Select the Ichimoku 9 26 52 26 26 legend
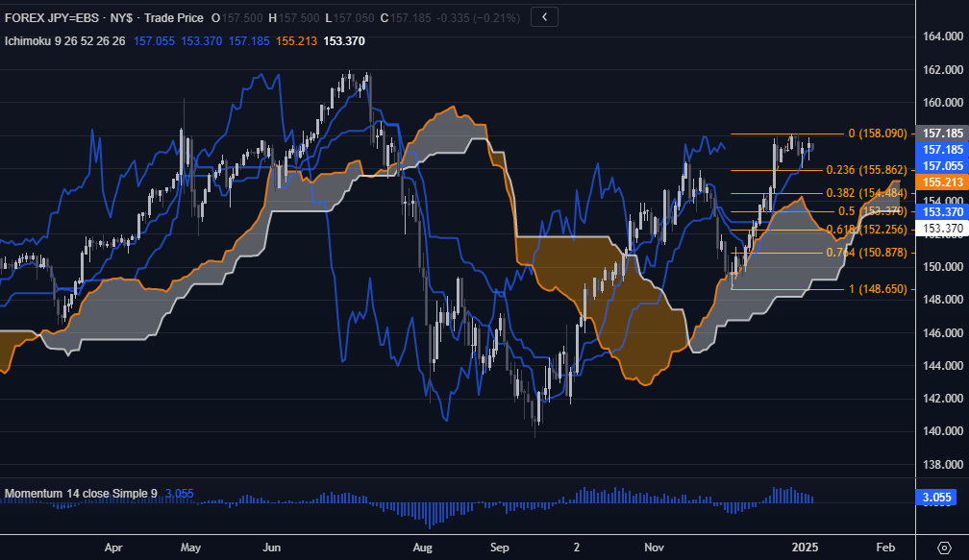 [65, 40]
